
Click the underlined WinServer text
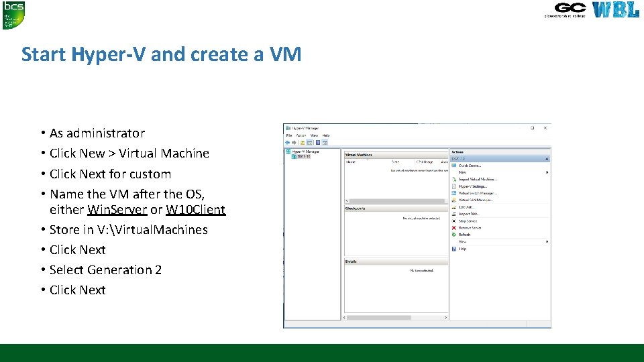point(117,210)
